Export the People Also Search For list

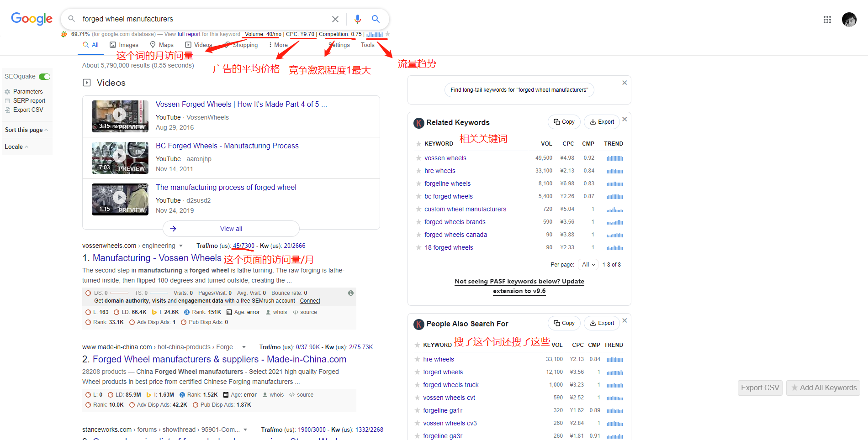click(x=602, y=323)
